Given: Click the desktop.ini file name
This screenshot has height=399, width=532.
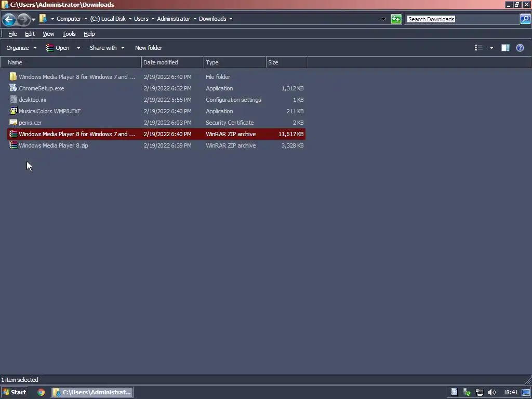Looking at the screenshot, I should pyautogui.click(x=32, y=100).
